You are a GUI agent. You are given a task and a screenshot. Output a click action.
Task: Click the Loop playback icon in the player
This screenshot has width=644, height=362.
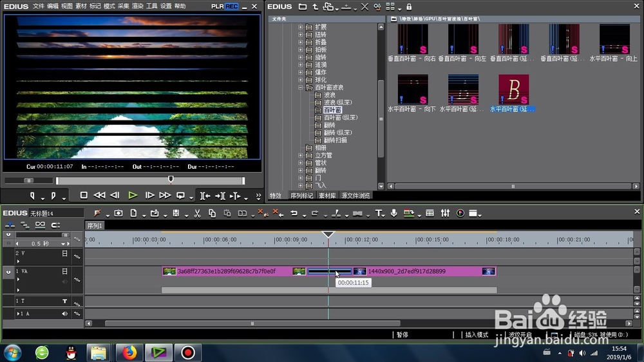[180, 196]
